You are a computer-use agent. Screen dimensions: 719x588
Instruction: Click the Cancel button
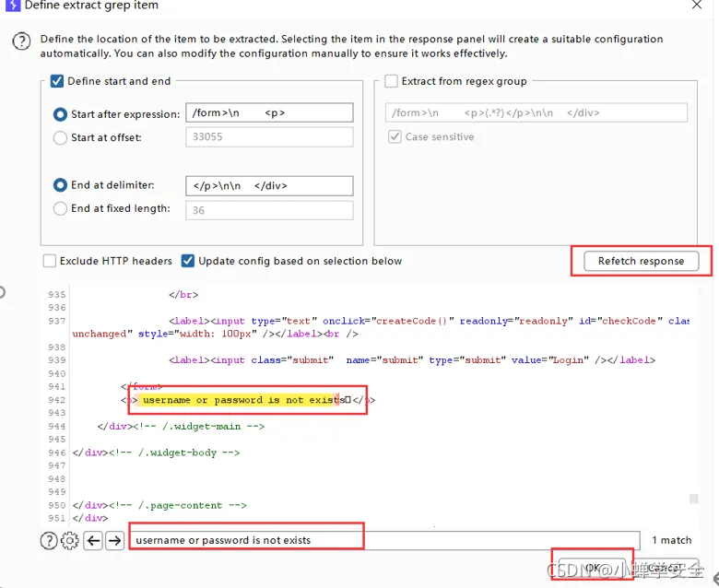(665, 568)
